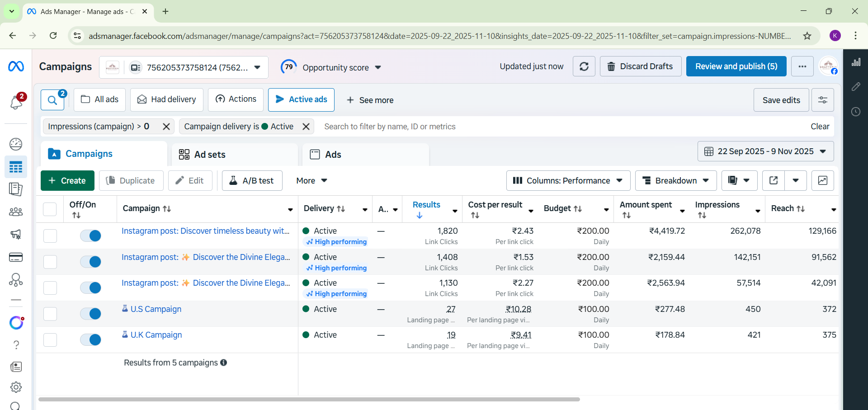Open the notifications bell icon
This screenshot has width=868, height=410.
pyautogui.click(x=16, y=102)
